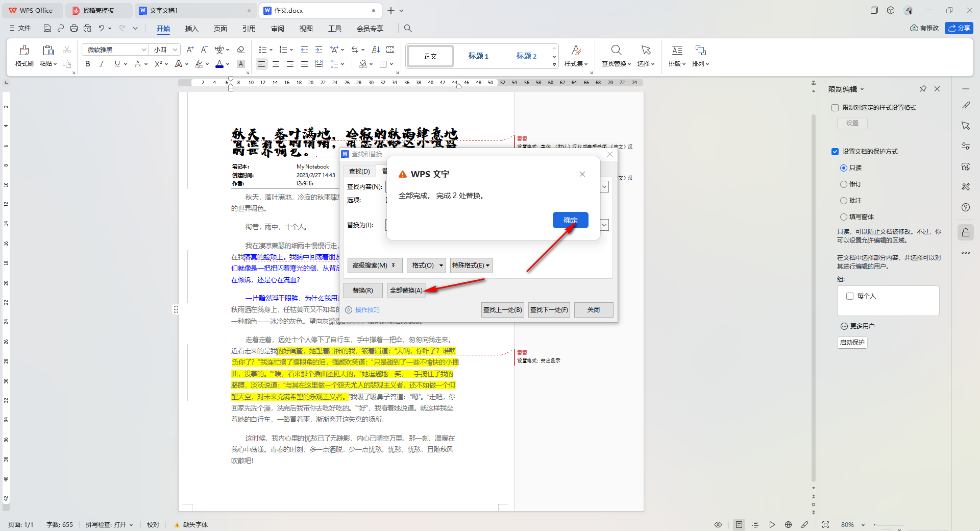Uncheck 设置文档的保护方式 checkbox
This screenshot has height=531, width=980.
point(835,152)
